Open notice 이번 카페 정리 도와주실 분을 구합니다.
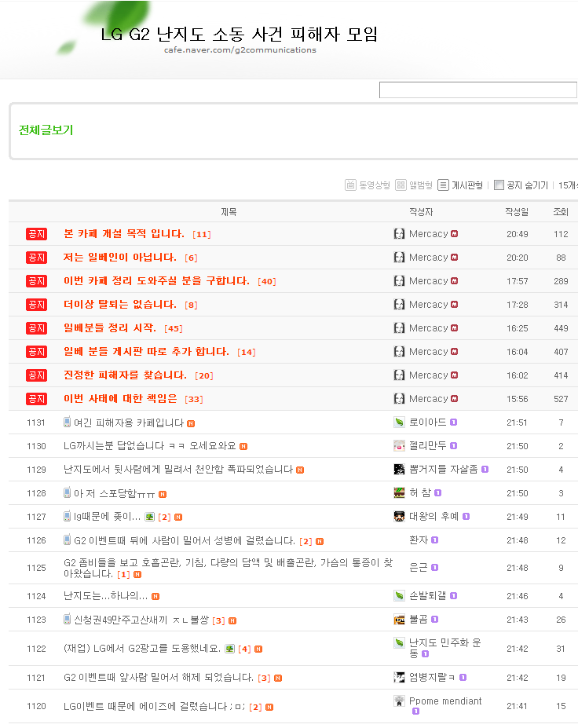Viewport: 578px width, 728px height. 156,281
